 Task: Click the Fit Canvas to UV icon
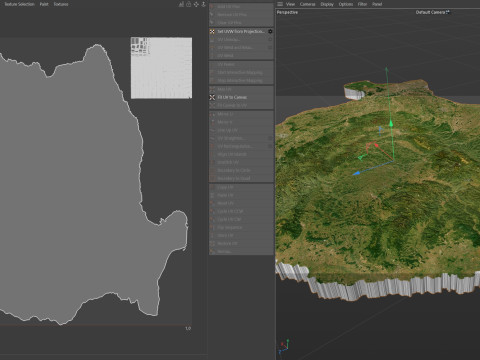pyautogui.click(x=212, y=105)
